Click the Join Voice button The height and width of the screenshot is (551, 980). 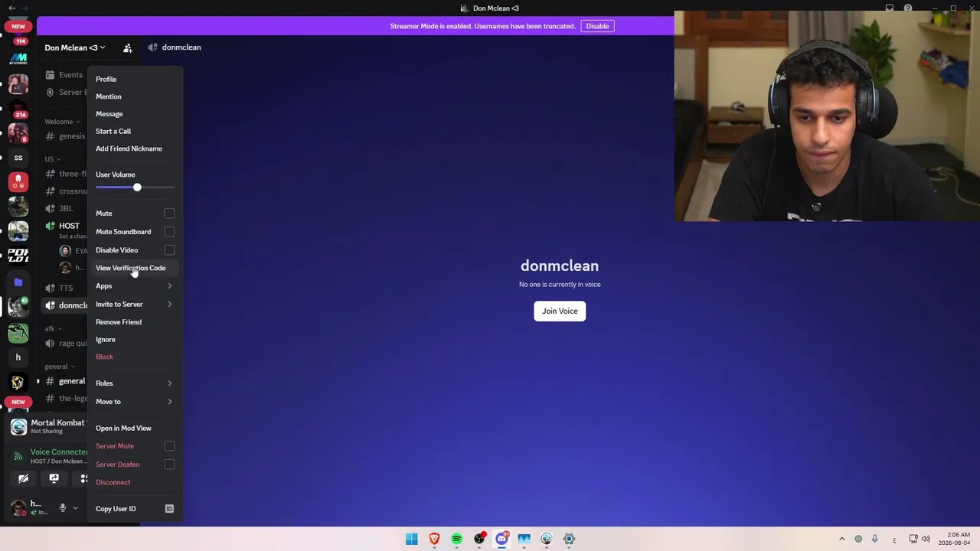(560, 311)
